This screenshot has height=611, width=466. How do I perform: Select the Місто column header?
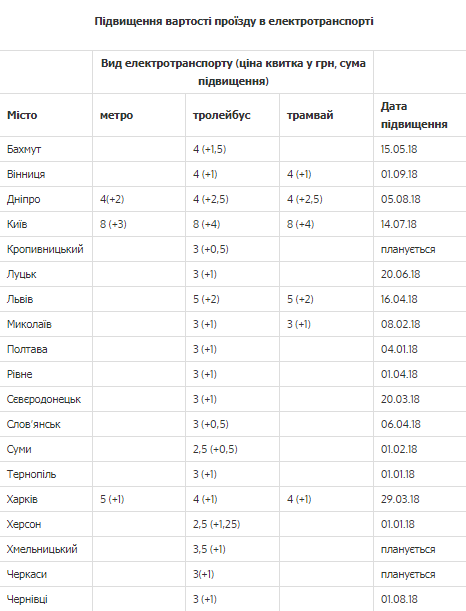[x=22, y=115]
